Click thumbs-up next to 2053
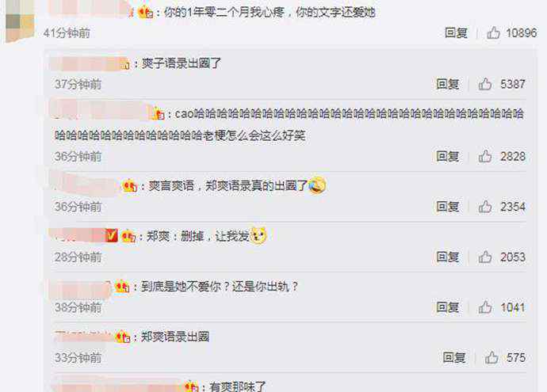 pyautogui.click(x=485, y=257)
